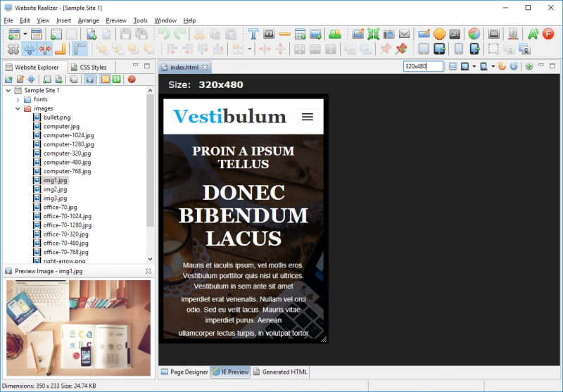Insert a table using the table icon

pyautogui.click(x=301, y=34)
